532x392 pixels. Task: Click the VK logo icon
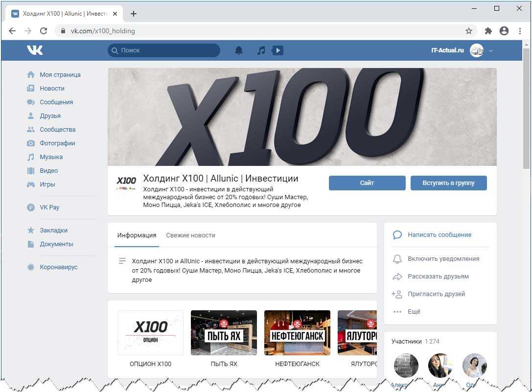(35, 50)
